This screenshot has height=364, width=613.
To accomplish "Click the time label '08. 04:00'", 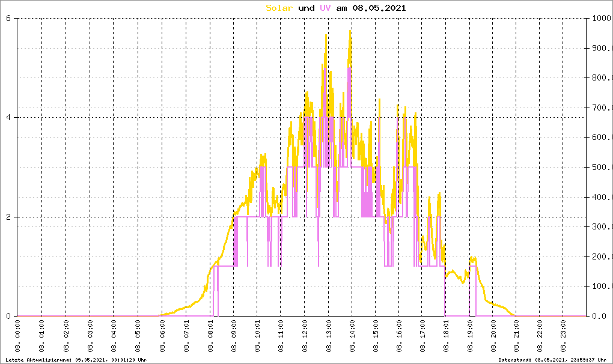I will (114, 336).
